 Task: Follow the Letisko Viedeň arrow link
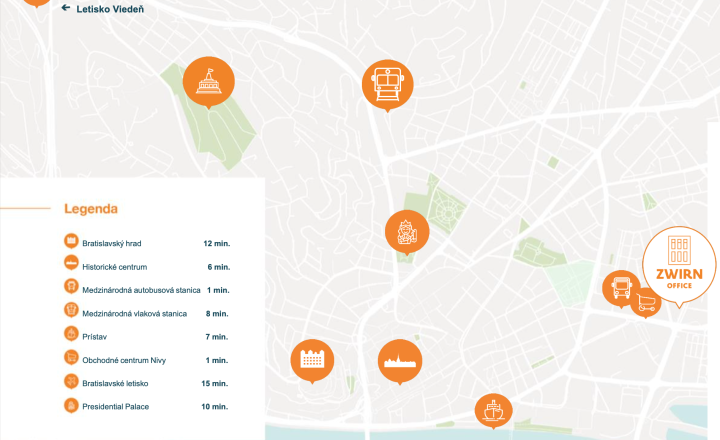(103, 9)
